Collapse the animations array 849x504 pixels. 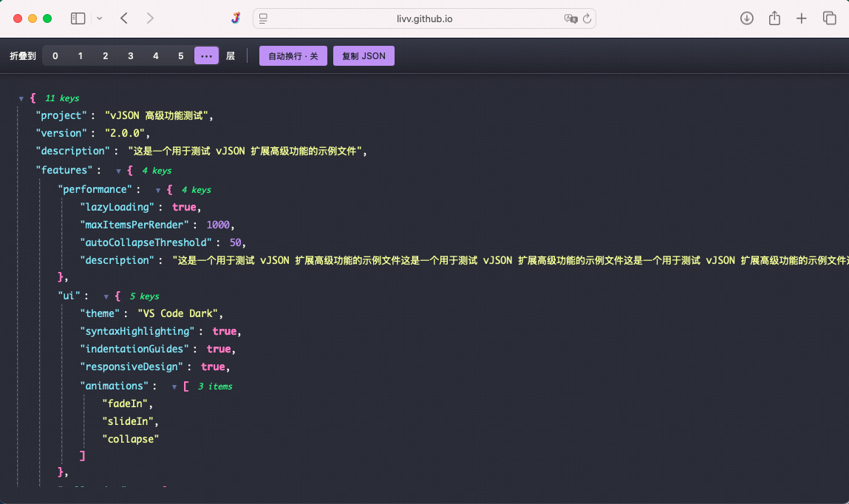[x=174, y=386]
